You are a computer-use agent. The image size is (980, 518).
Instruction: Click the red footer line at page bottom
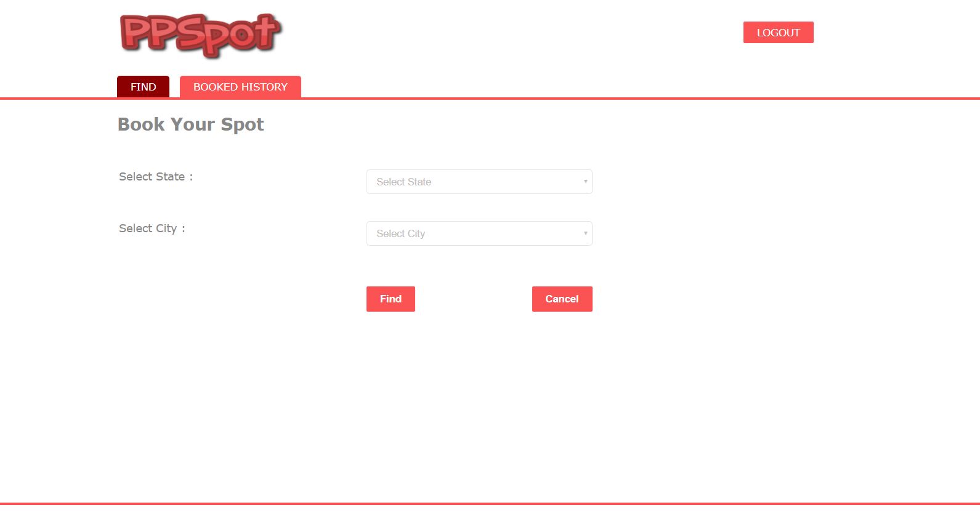(490, 504)
